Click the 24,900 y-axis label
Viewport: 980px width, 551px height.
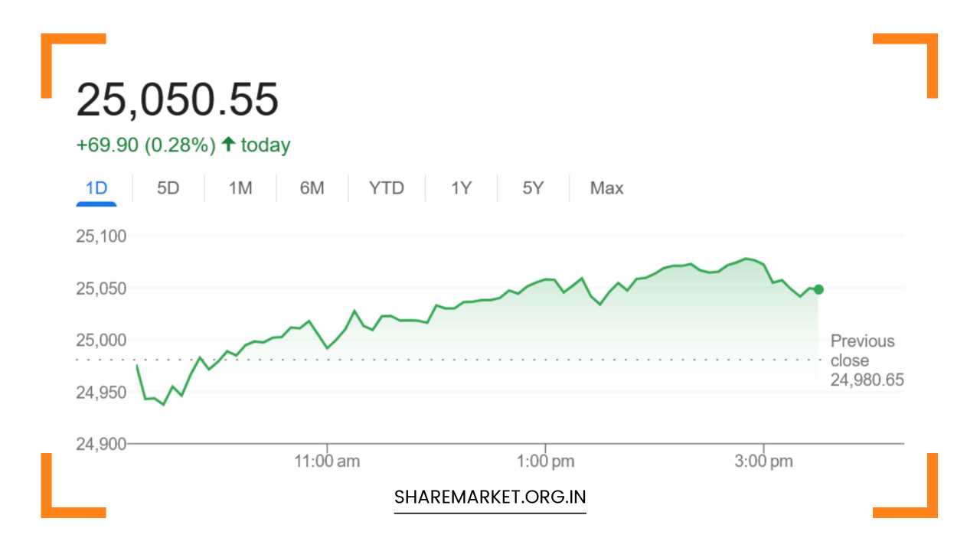[101, 443]
